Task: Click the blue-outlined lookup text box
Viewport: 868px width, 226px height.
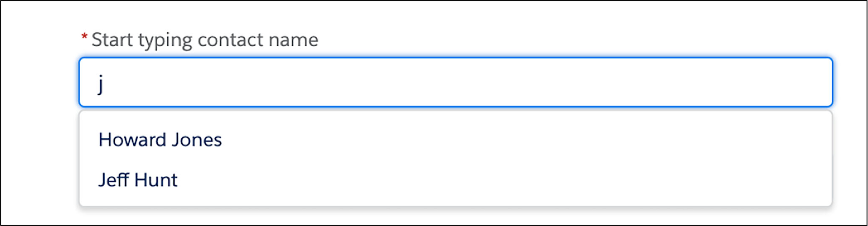Action: 455,82
